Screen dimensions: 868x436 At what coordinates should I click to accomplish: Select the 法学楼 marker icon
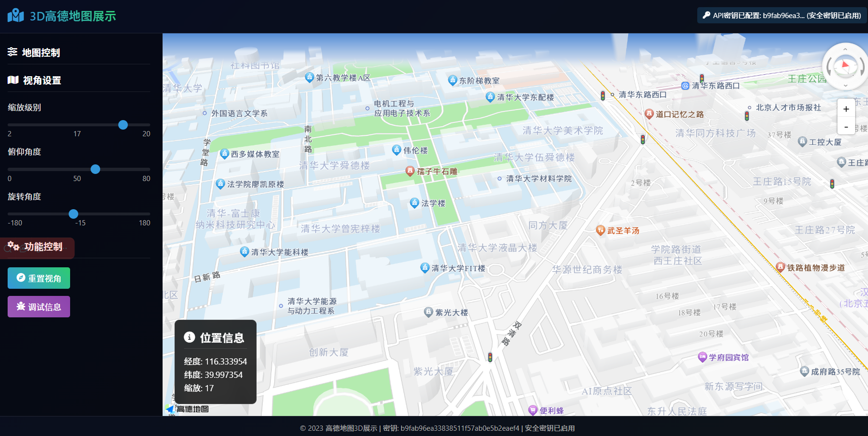coord(414,203)
